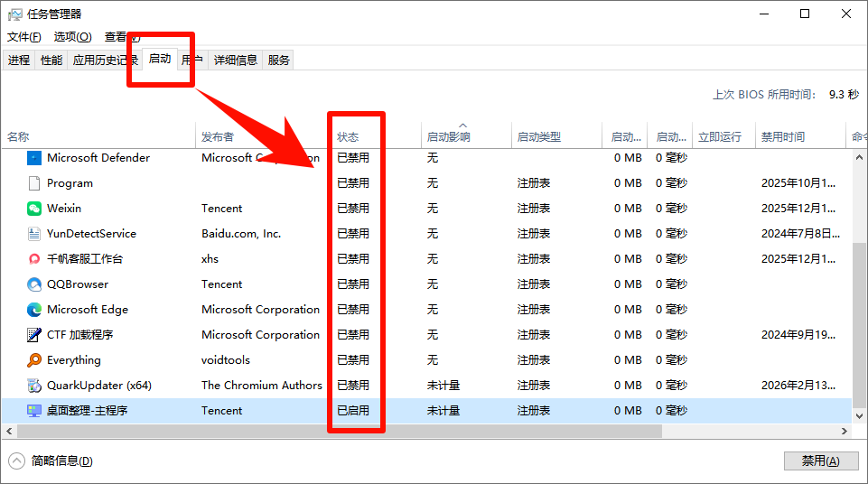The width and height of the screenshot is (868, 484).
Task: Select the Microsoft Edge icon
Action: [x=34, y=310]
